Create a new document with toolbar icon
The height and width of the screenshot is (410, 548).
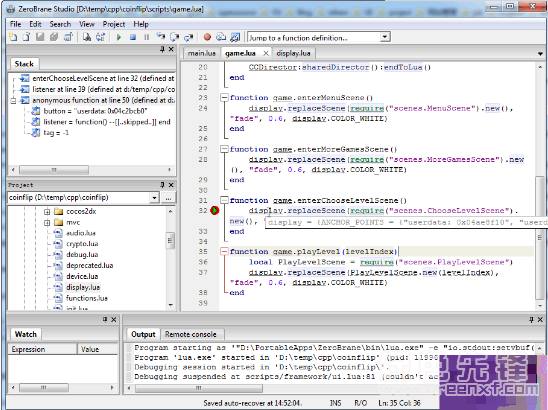click(x=13, y=37)
